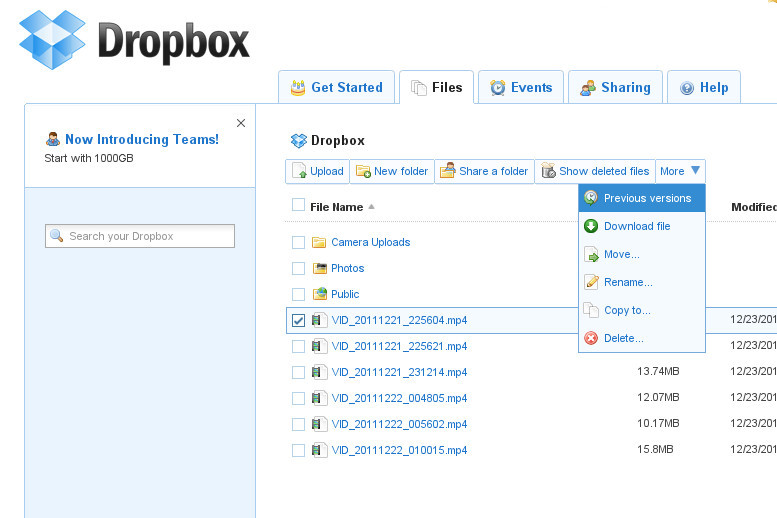This screenshot has height=518, width=777.
Task: Click the pages icon on Files tab
Action: point(419,88)
